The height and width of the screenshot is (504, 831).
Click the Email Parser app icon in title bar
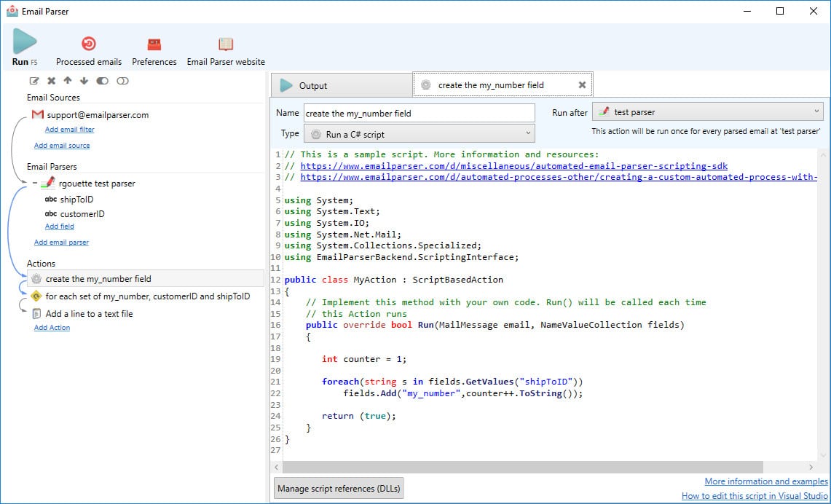click(12, 11)
